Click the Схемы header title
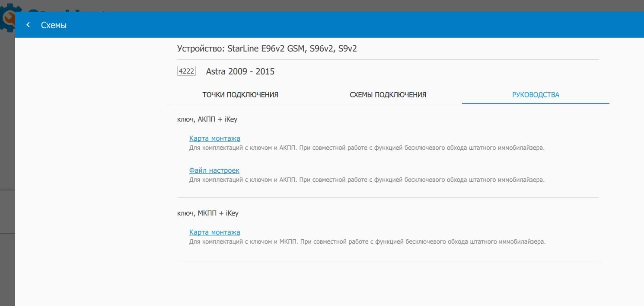 (x=54, y=25)
